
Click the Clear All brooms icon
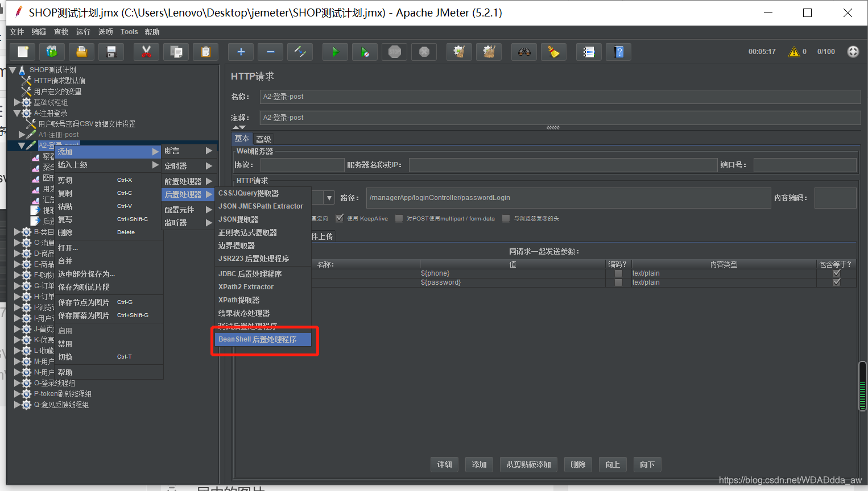489,52
